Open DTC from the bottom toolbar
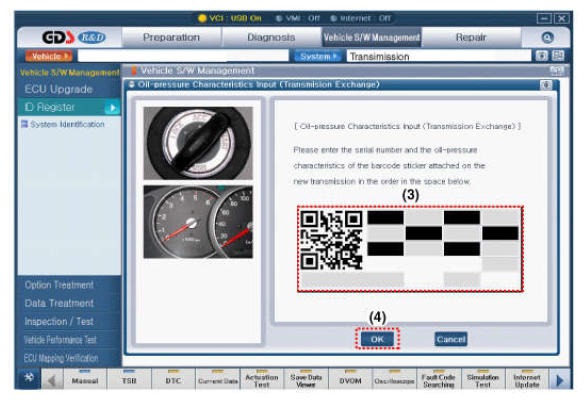This screenshot has height=403, width=587. [x=173, y=380]
